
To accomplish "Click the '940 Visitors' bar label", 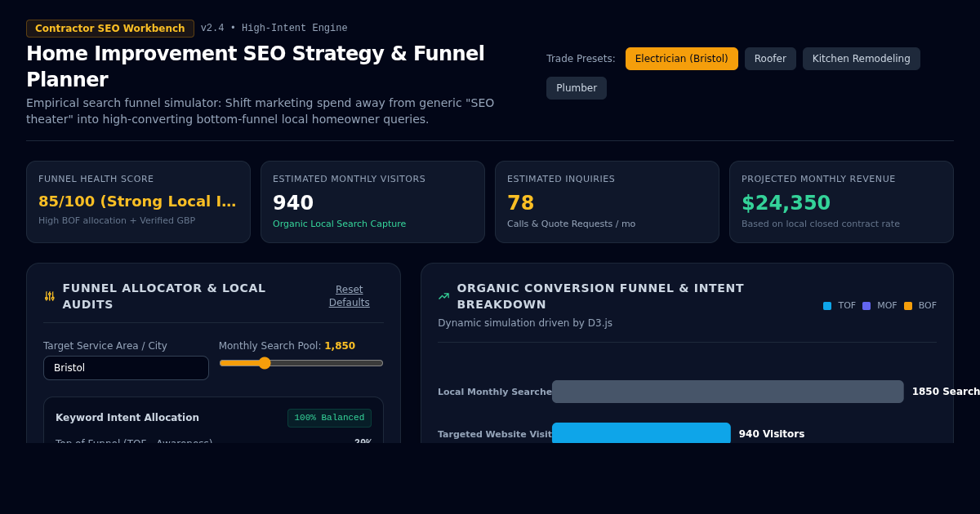I will point(772,434).
